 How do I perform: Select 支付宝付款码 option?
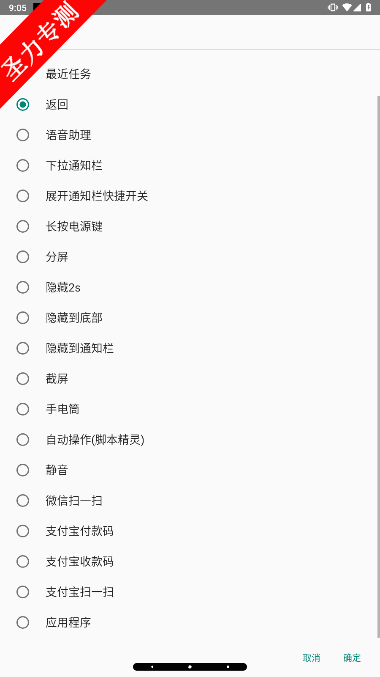(x=188, y=531)
